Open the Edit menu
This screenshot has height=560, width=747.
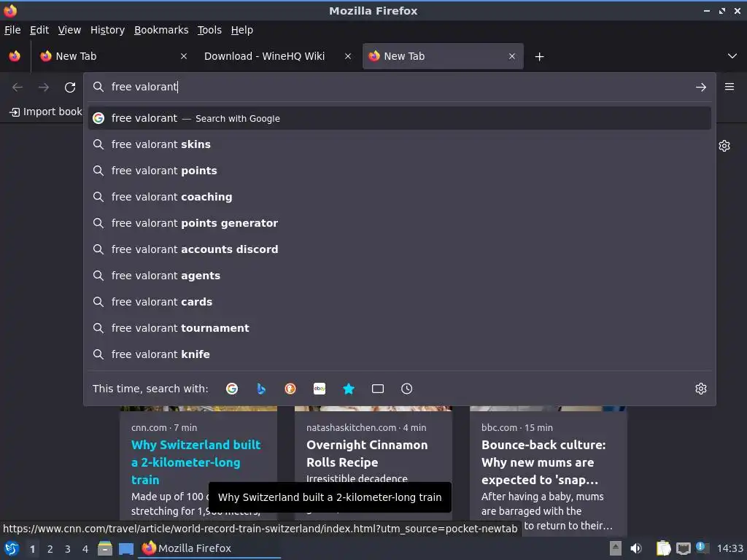pos(39,30)
